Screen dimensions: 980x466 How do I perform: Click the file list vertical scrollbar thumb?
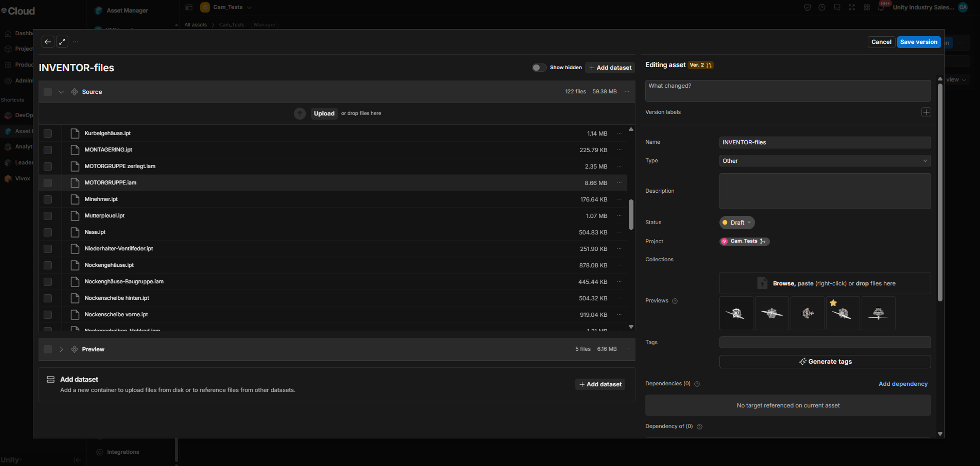[x=631, y=215]
